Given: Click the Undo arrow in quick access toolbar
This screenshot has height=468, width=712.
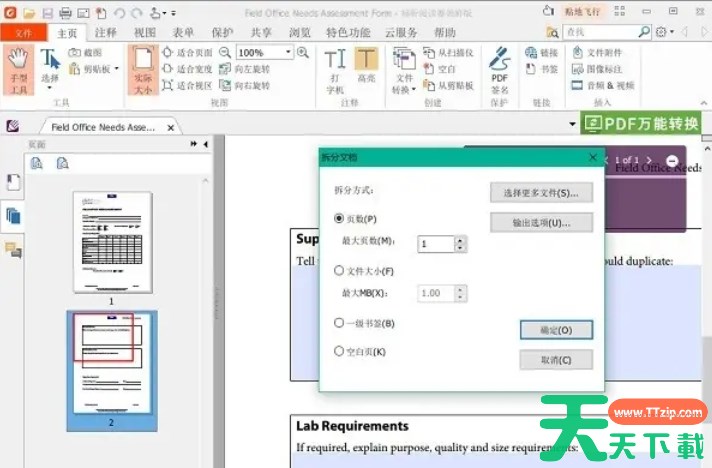Looking at the screenshot, I should (x=119, y=13).
